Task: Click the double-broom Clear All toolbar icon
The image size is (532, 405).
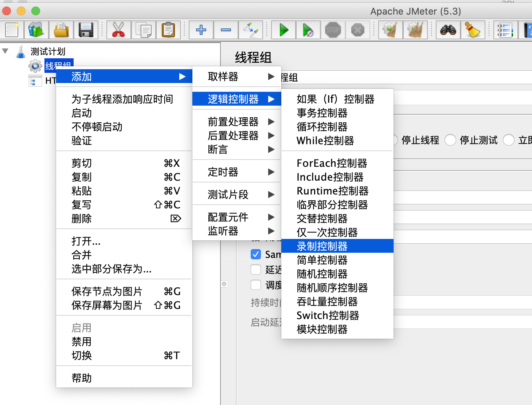Action: click(415, 30)
